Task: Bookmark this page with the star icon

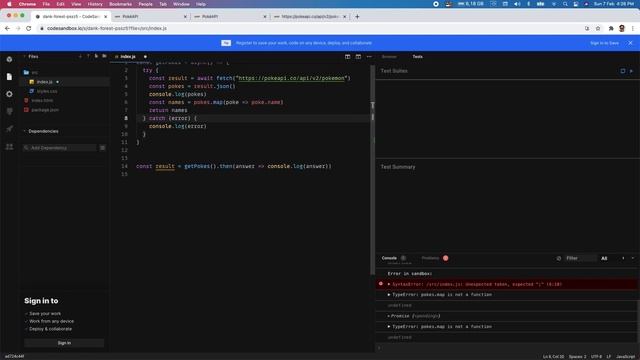Action: point(598,28)
